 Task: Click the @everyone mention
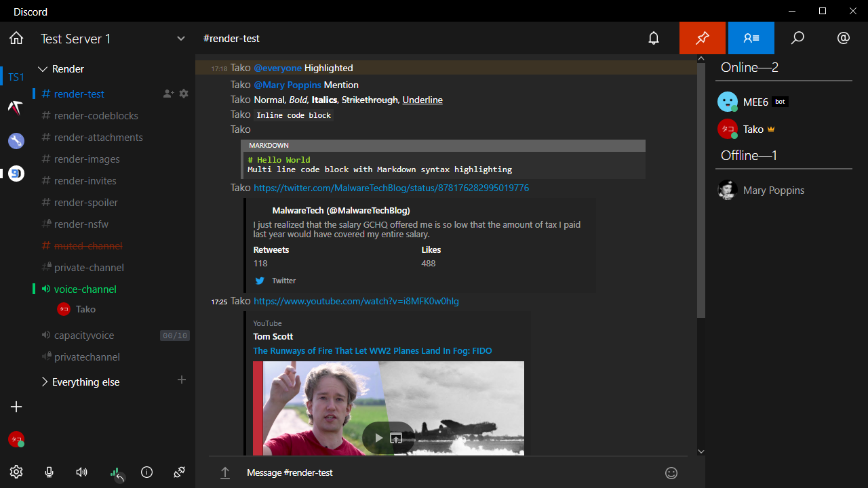(277, 68)
